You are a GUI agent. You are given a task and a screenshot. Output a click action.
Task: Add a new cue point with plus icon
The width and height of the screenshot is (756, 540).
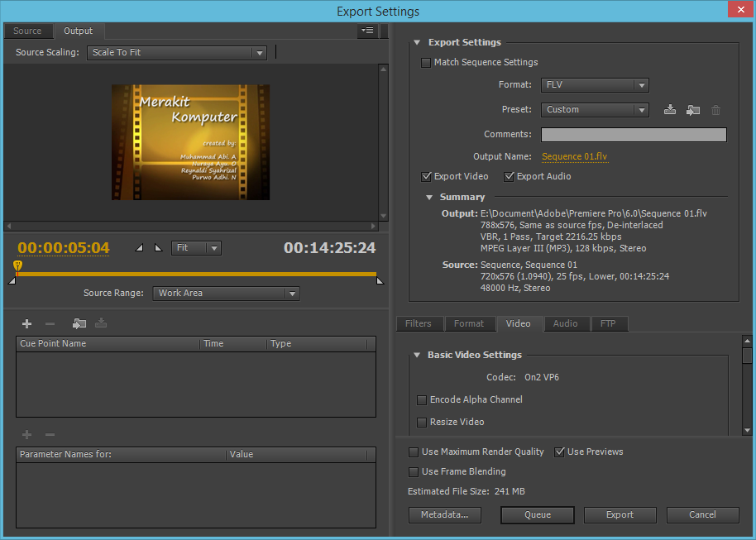tap(26, 323)
